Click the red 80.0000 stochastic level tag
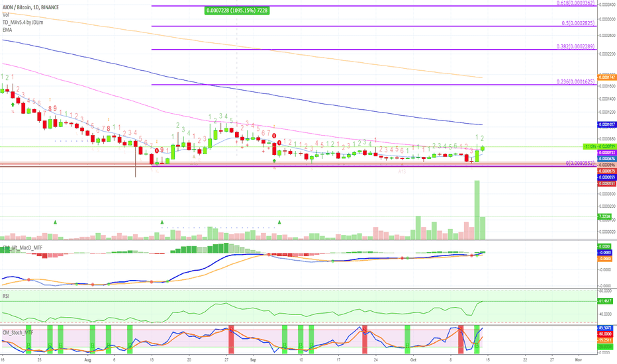This screenshot has width=617, height=364. pos(605,334)
